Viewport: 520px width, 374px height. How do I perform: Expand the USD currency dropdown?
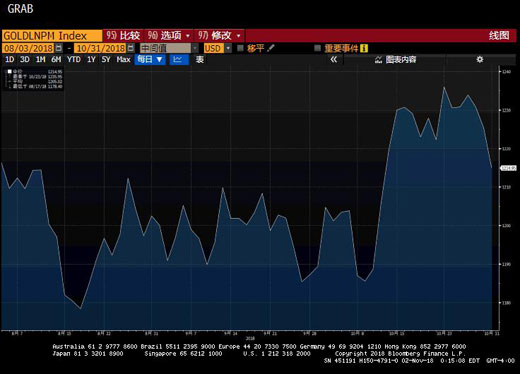click(228, 48)
